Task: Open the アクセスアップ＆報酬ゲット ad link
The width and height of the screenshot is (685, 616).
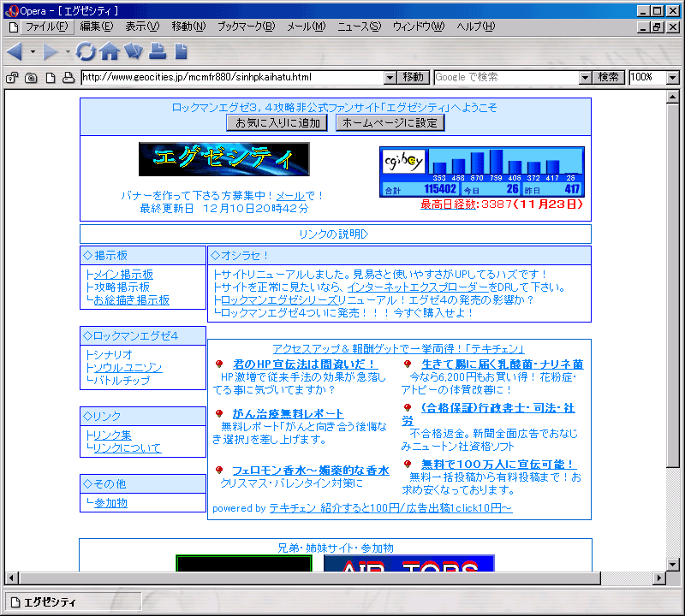Action: click(398, 349)
